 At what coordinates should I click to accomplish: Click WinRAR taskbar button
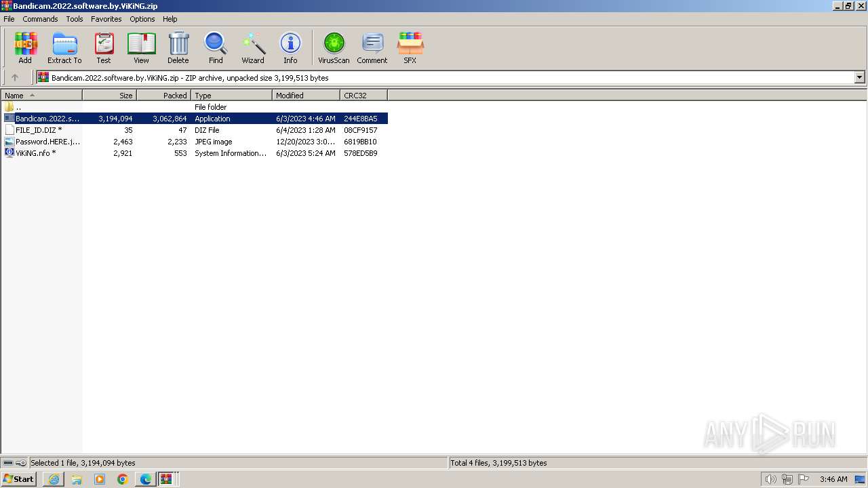[x=167, y=479]
